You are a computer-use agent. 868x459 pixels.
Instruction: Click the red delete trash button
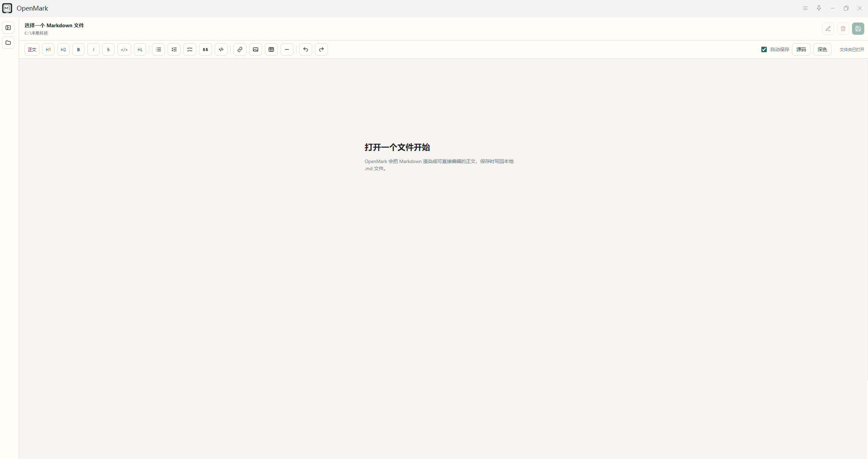point(843,29)
